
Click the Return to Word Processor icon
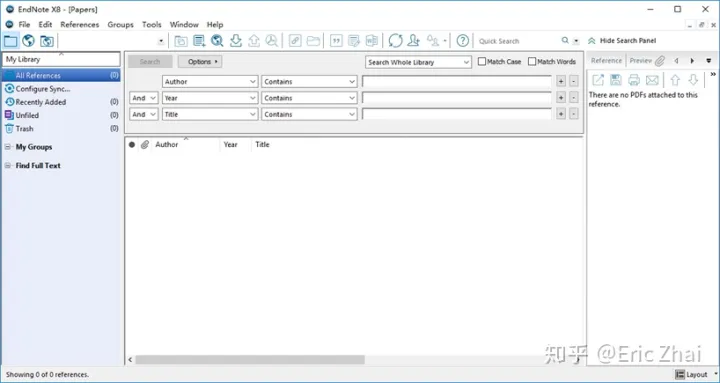click(x=371, y=41)
